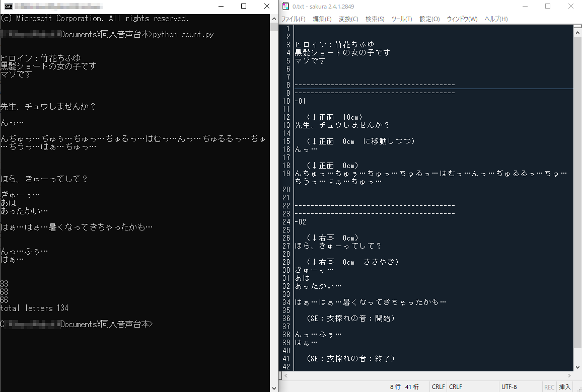Click sakura horizontal scrollbar right arrow
582x392 pixels.
(569, 376)
